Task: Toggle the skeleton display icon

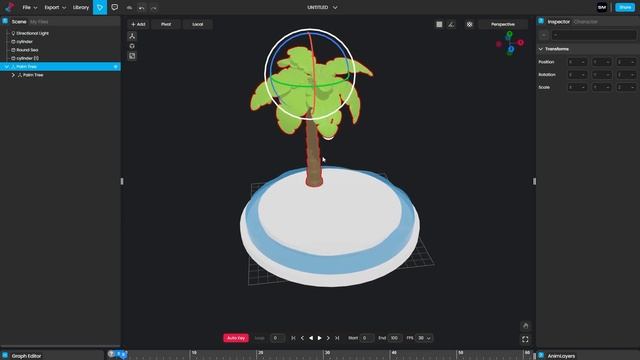Action: click(451, 24)
